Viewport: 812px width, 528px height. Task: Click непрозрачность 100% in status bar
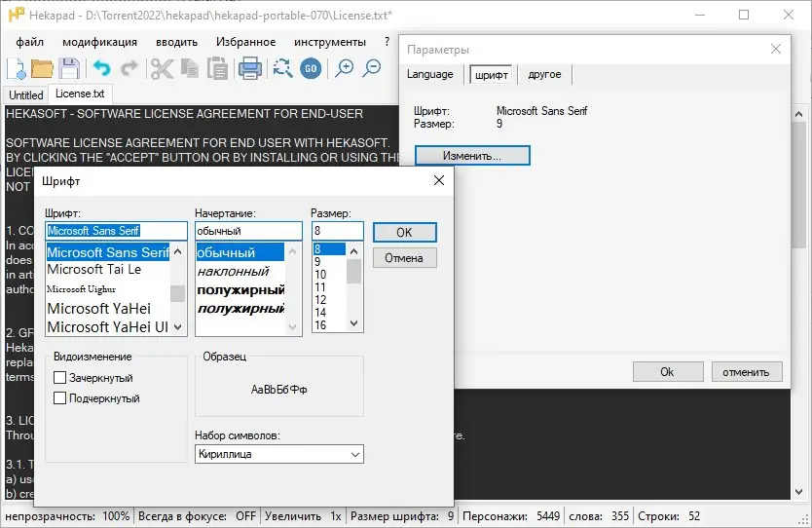click(x=67, y=516)
